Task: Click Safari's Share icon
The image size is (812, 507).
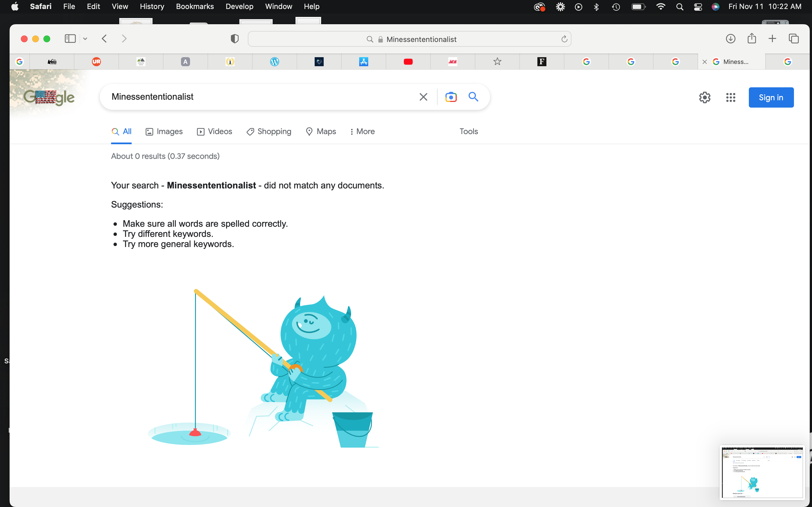Action: point(752,39)
